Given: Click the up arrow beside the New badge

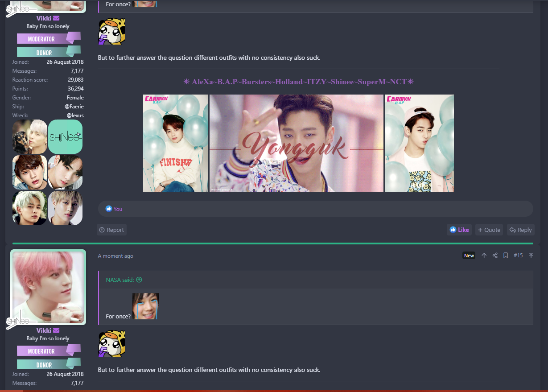Looking at the screenshot, I should (x=484, y=256).
